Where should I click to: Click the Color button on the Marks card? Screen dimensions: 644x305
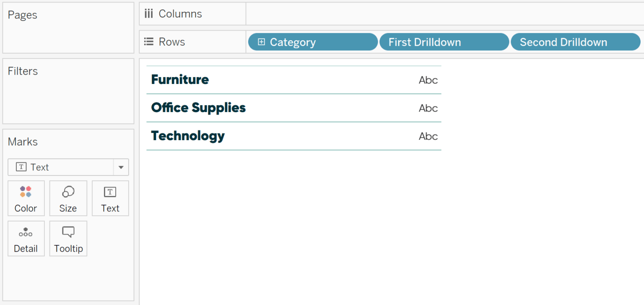click(26, 198)
